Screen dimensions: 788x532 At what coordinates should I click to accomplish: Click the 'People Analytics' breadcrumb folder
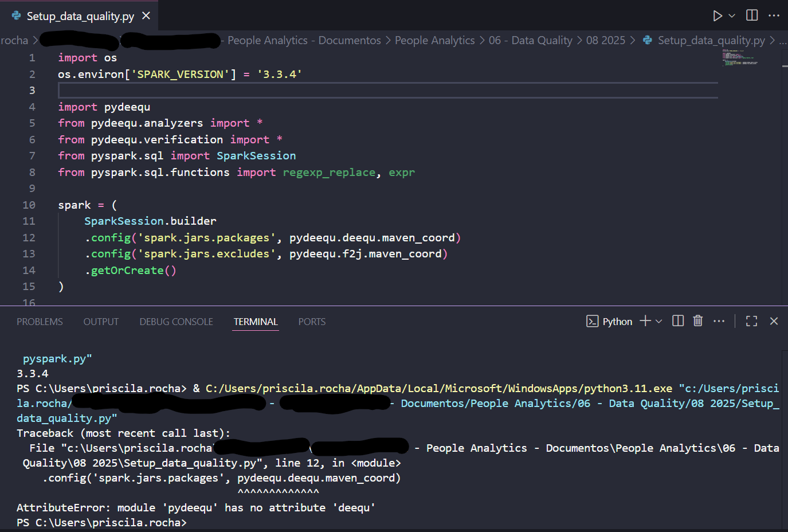click(x=434, y=40)
